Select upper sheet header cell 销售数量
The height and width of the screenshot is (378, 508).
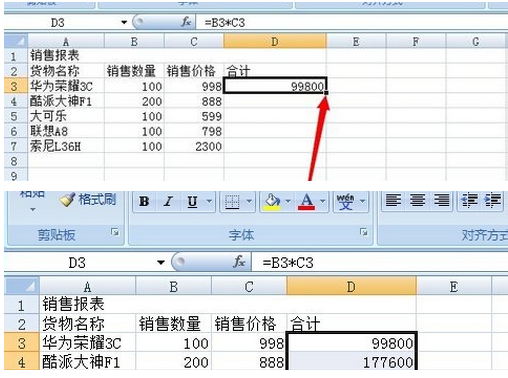[134, 71]
